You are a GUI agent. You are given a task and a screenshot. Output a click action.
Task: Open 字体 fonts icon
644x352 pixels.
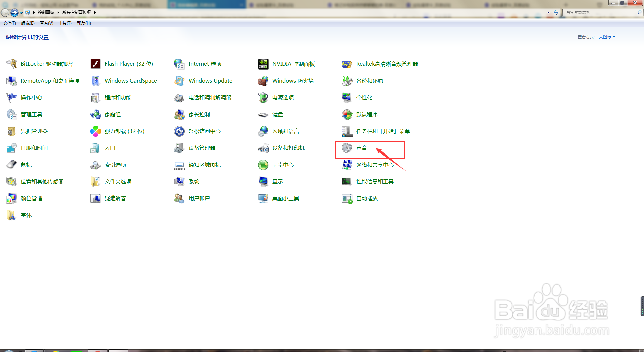click(12, 215)
